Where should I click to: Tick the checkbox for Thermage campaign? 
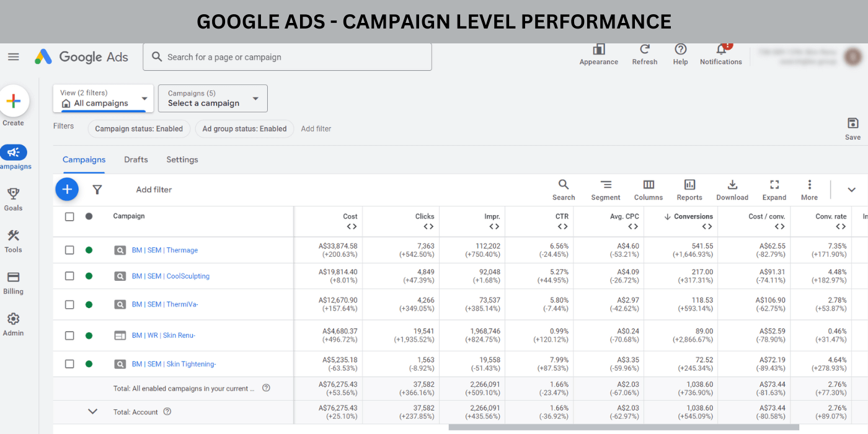click(69, 250)
